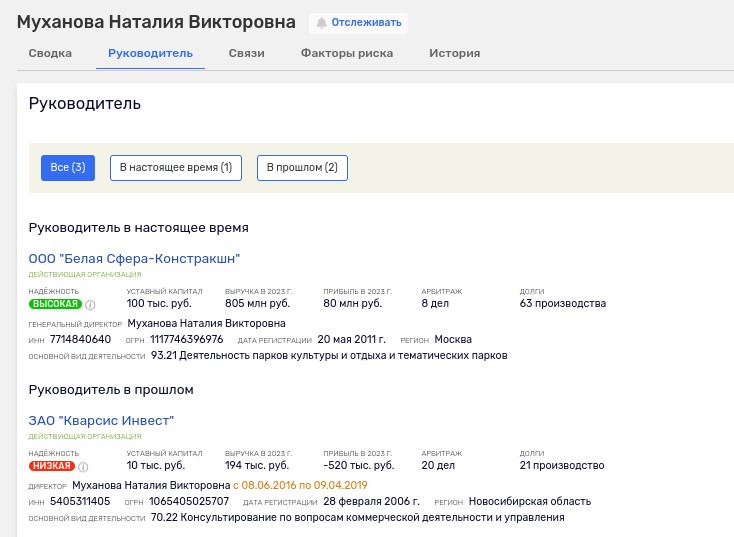
Task: Click profit value -520 тыс. руб.
Action: [x=359, y=465]
